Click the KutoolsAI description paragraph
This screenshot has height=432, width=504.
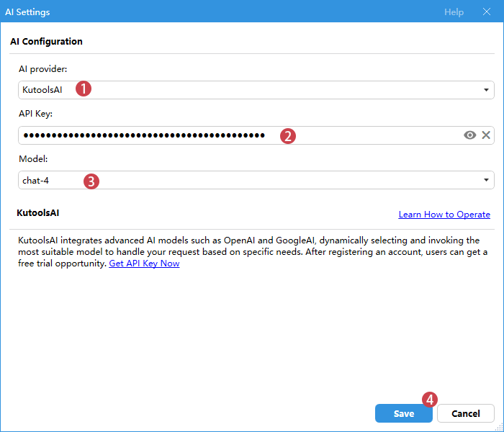[253, 252]
